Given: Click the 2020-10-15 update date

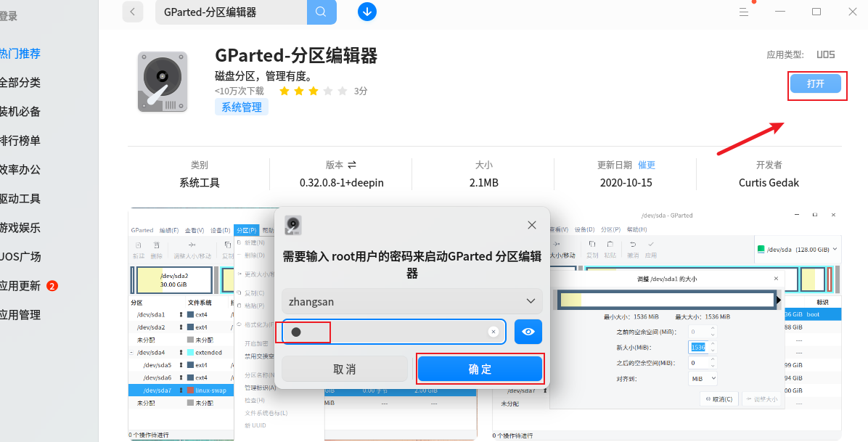Looking at the screenshot, I should [626, 183].
